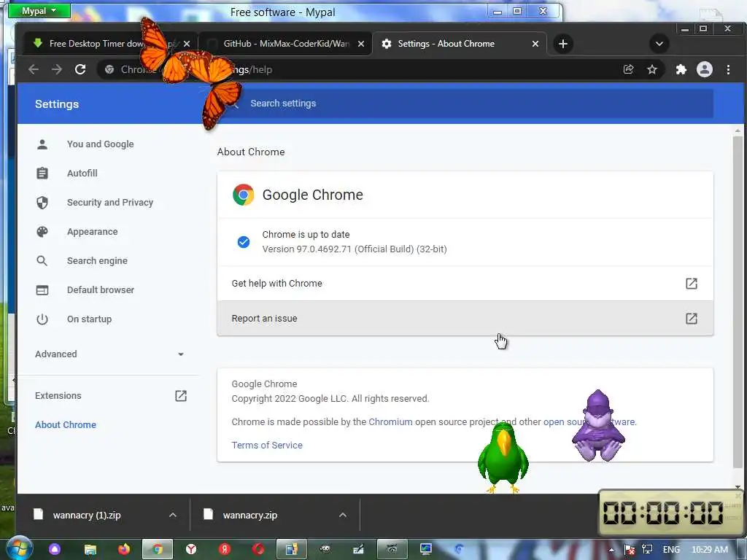
Task: Open Security and Privacy settings
Action: click(110, 203)
